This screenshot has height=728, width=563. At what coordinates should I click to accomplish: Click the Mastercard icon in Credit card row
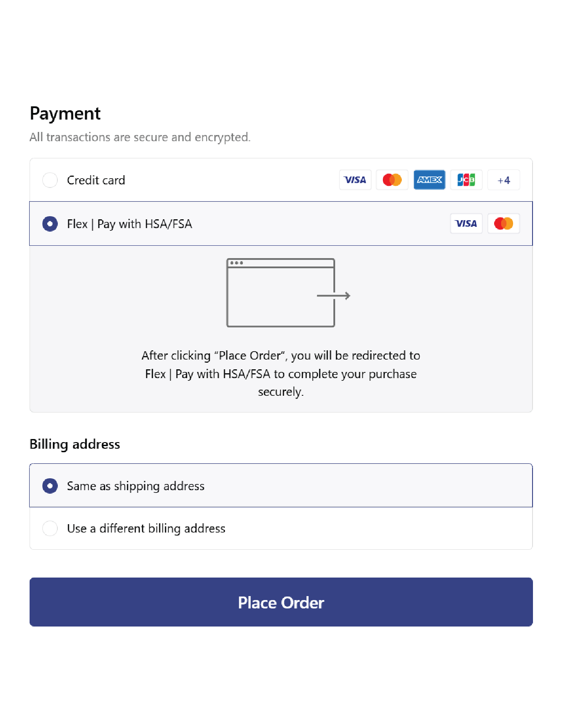[x=392, y=180]
